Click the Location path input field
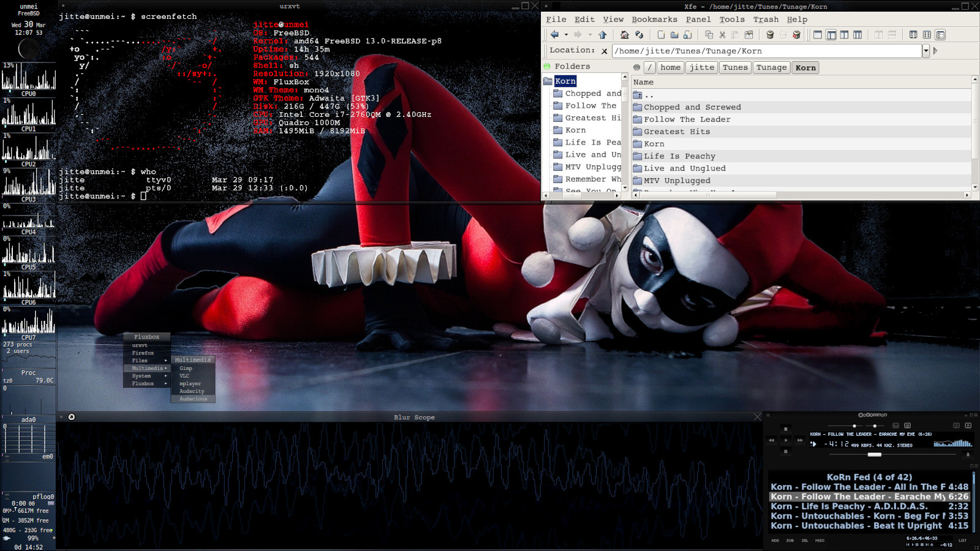Image resolution: width=980 pixels, height=551 pixels. click(767, 51)
